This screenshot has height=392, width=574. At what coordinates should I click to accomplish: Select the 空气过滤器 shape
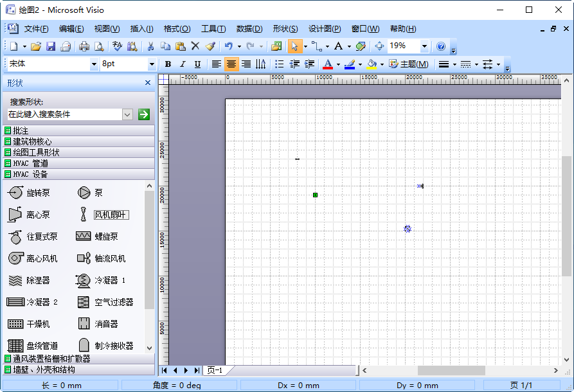(105, 302)
